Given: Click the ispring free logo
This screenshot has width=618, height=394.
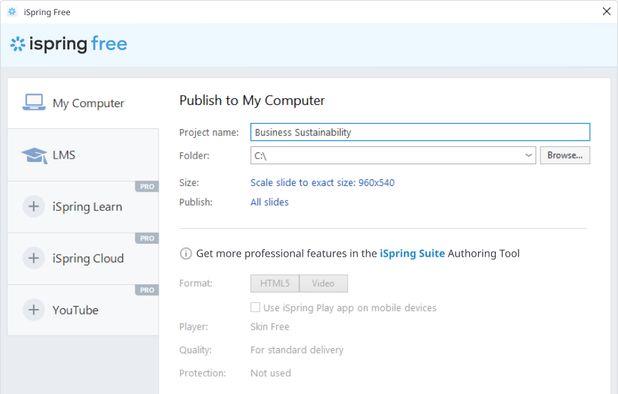Looking at the screenshot, I should point(69,44).
